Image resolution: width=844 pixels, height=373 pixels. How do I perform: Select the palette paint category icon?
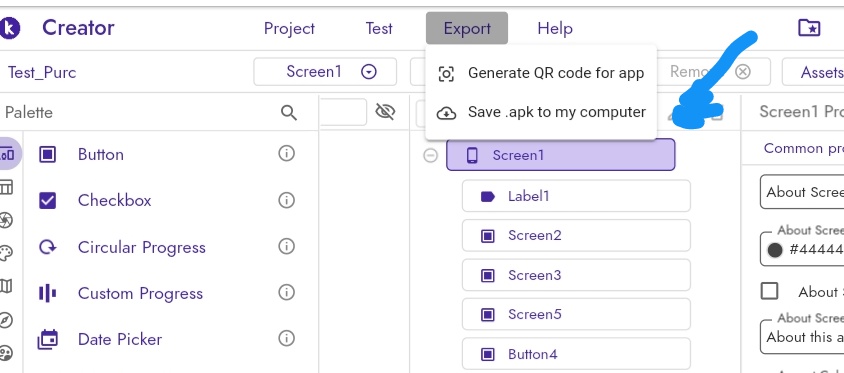click(x=6, y=253)
